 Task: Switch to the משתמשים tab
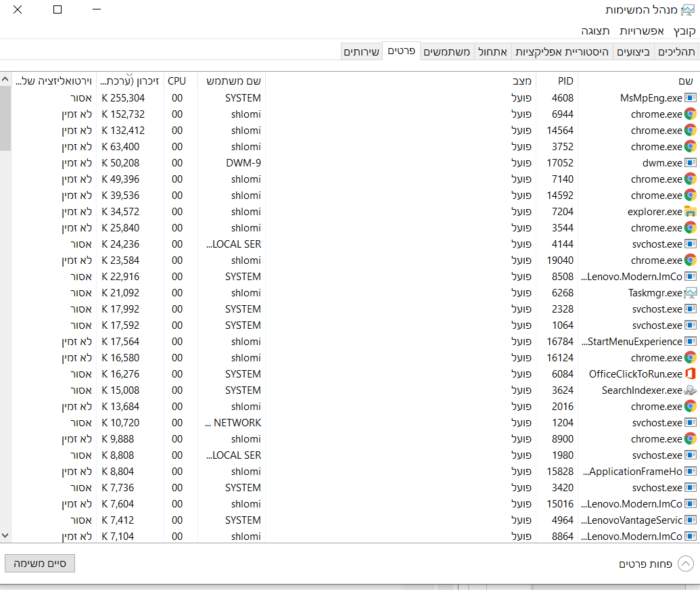tap(446, 52)
